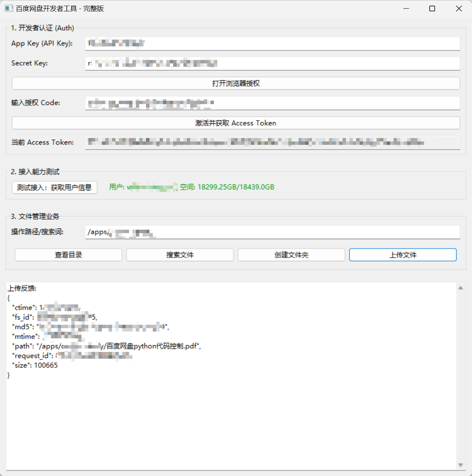The image size is (472, 476).
Task: Click the 空间: 18299.25GB/18439.0GB text
Action: (227, 187)
